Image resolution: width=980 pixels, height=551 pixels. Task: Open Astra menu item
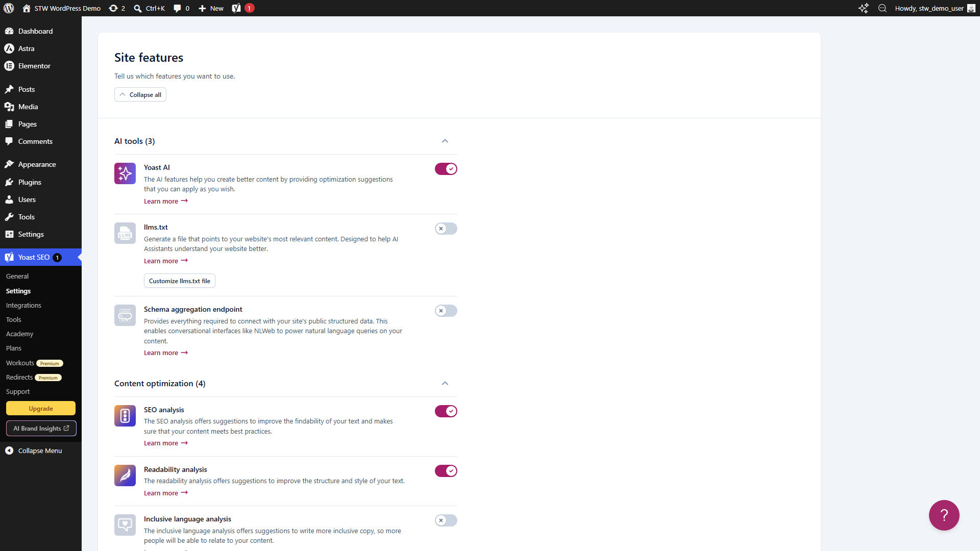[41, 48]
